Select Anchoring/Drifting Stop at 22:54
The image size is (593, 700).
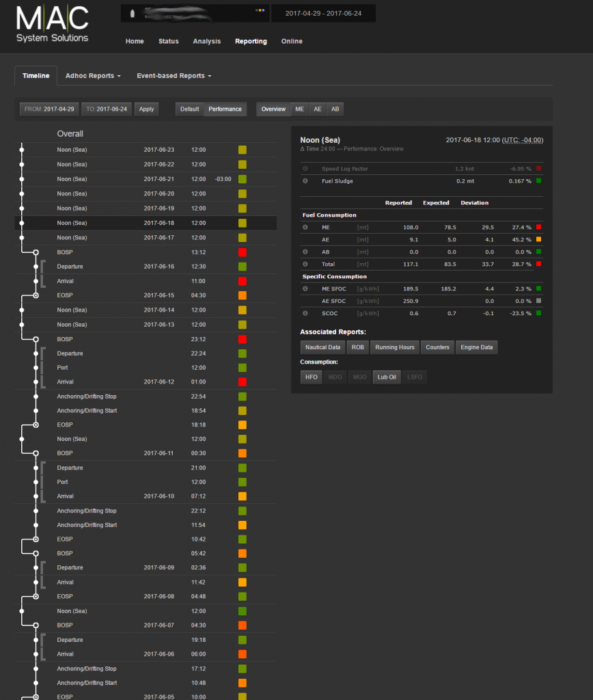click(x=146, y=396)
